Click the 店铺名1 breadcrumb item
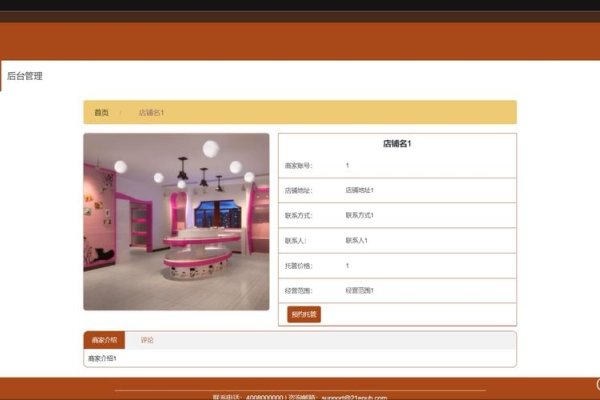 pos(151,112)
